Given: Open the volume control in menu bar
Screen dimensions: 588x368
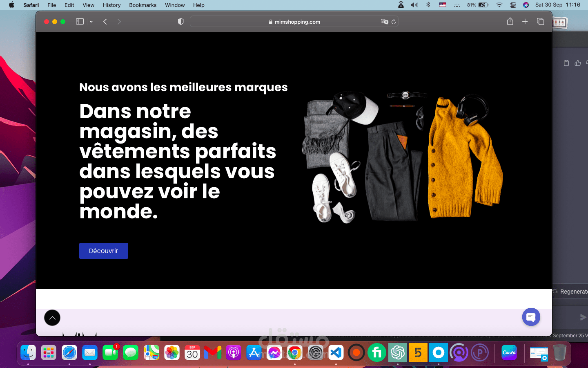Looking at the screenshot, I should coord(414,5).
